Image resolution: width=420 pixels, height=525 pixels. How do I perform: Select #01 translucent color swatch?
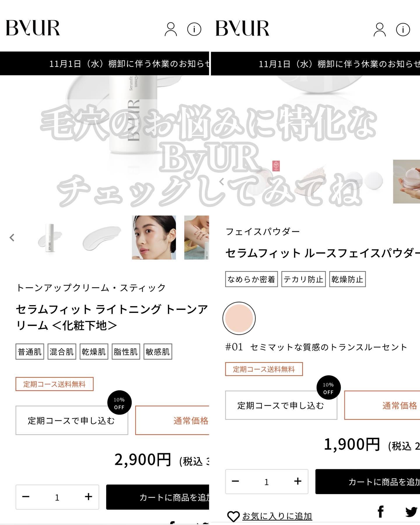239,318
